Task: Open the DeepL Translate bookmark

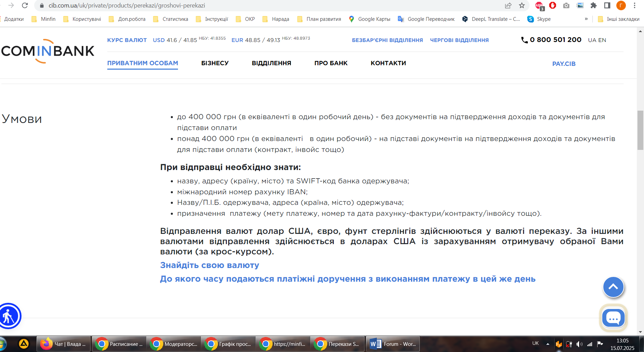Action: [491, 19]
